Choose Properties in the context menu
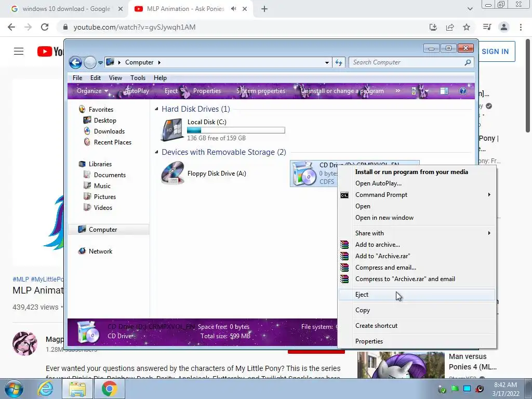 point(369,341)
